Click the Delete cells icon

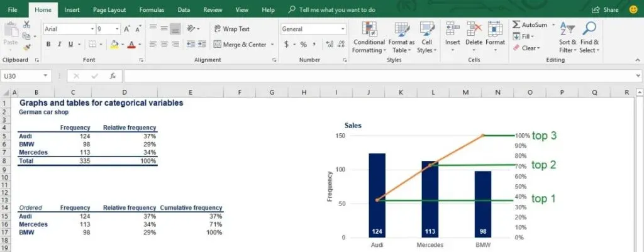474,30
